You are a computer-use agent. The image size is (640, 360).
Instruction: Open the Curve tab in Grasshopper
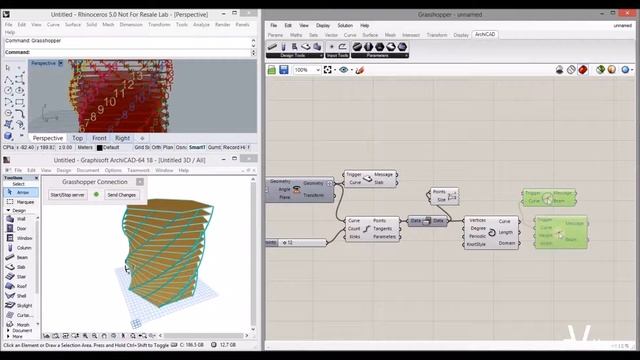point(350,35)
